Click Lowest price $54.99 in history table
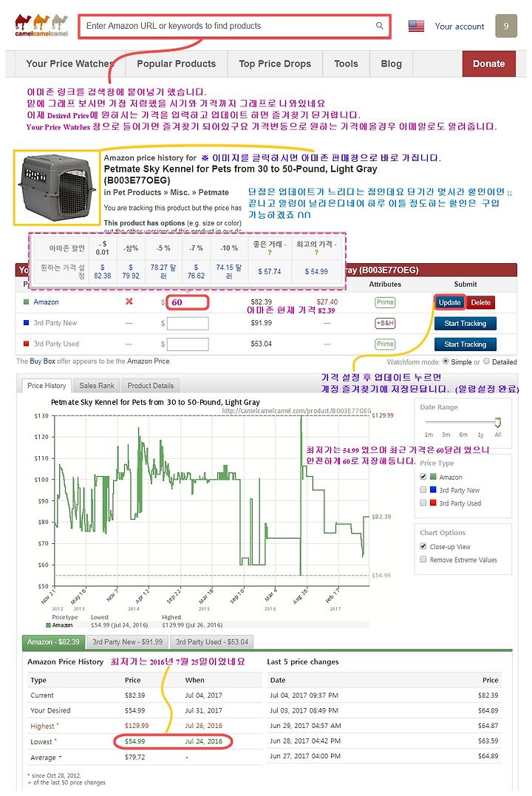Viewport: 532px width, 796px height. click(x=135, y=741)
